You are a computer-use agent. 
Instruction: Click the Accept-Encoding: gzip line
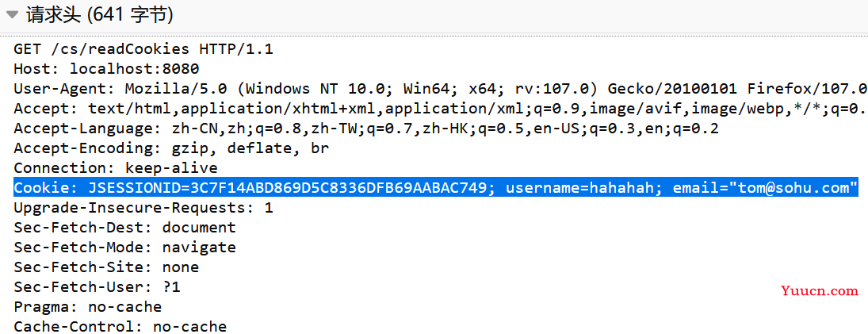(x=171, y=148)
